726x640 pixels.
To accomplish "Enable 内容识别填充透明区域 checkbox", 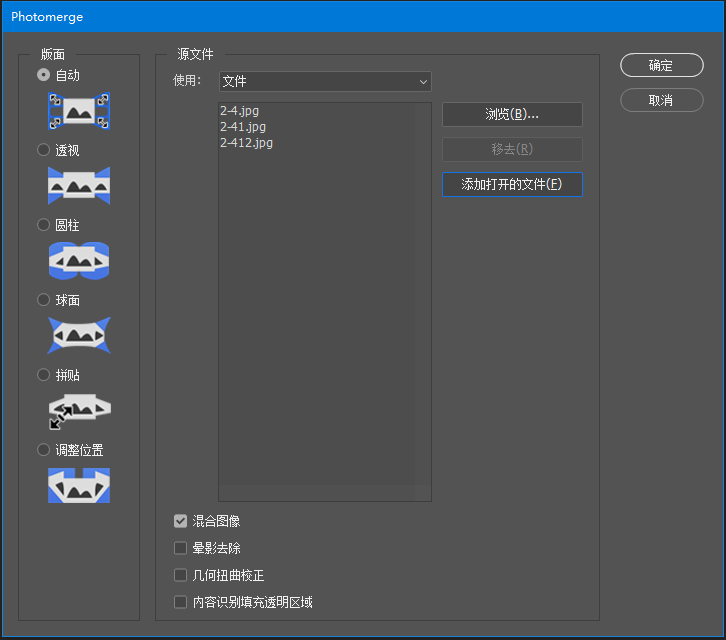I will click(181, 602).
